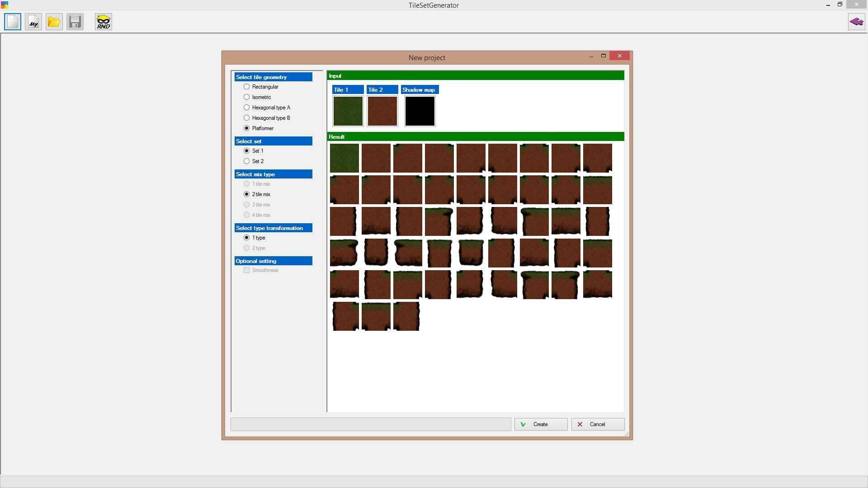Click the purple arrow icon at top right
Viewport: 868px width, 488px height.
pyautogui.click(x=856, y=22)
